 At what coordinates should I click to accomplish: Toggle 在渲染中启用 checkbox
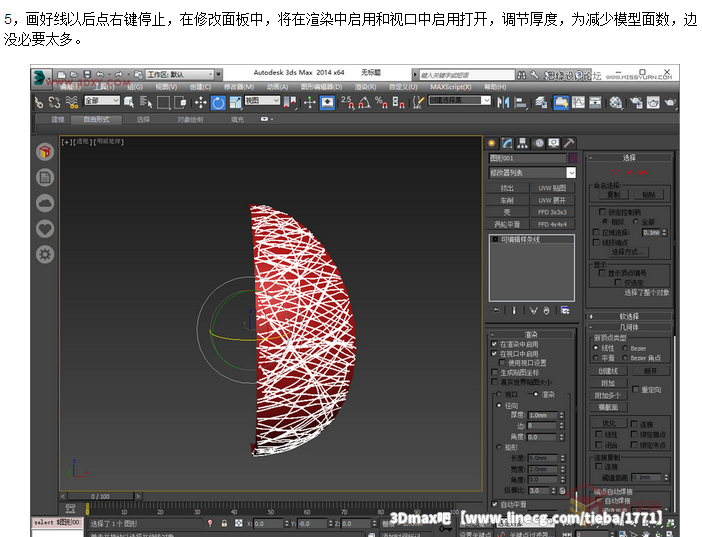pyautogui.click(x=494, y=344)
